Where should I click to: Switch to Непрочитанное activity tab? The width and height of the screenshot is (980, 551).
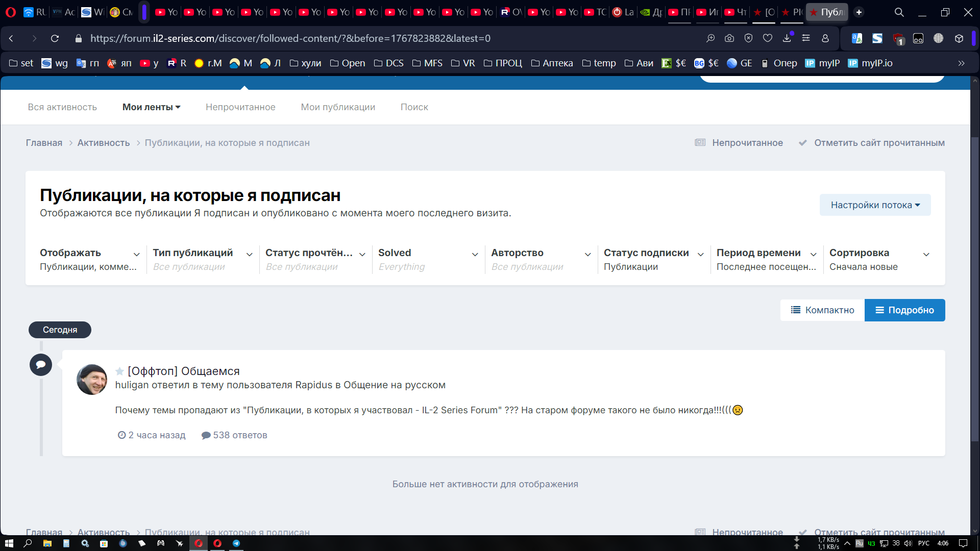pyautogui.click(x=240, y=107)
